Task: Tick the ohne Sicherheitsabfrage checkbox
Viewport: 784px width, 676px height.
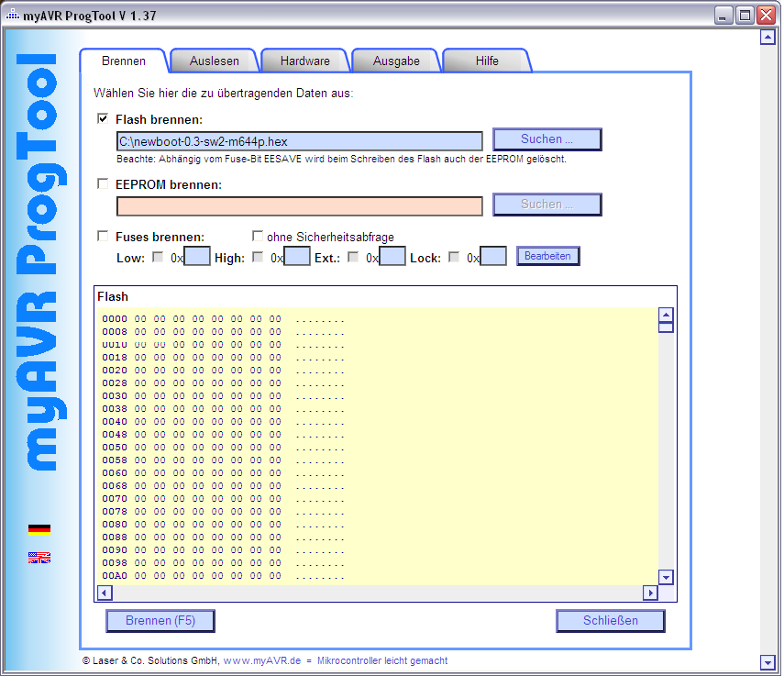Action: click(258, 236)
